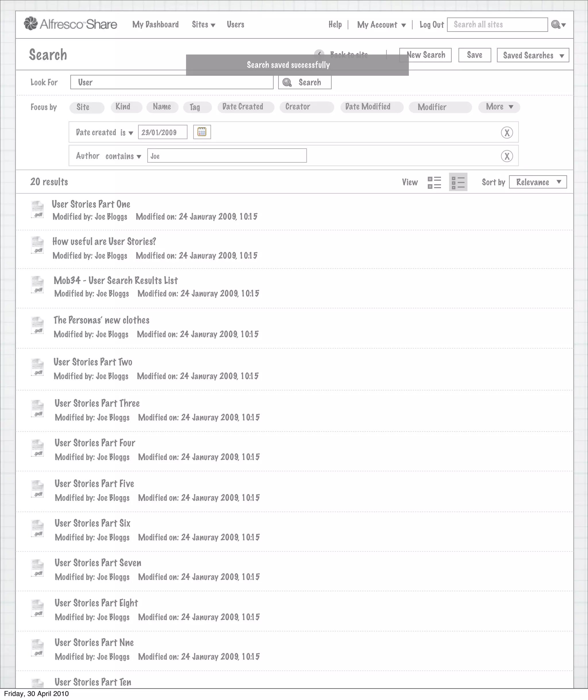Open the Sites menu
The image size is (588, 700).
point(203,25)
